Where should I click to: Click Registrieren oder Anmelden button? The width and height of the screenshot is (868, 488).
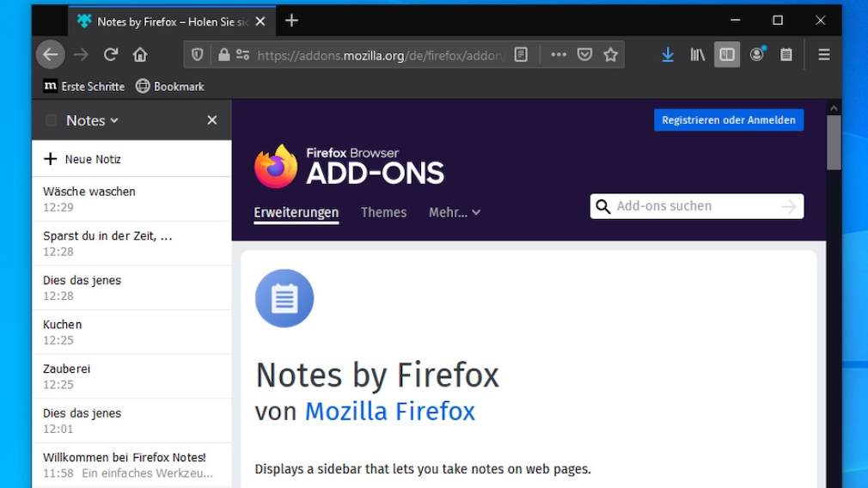[x=729, y=120]
